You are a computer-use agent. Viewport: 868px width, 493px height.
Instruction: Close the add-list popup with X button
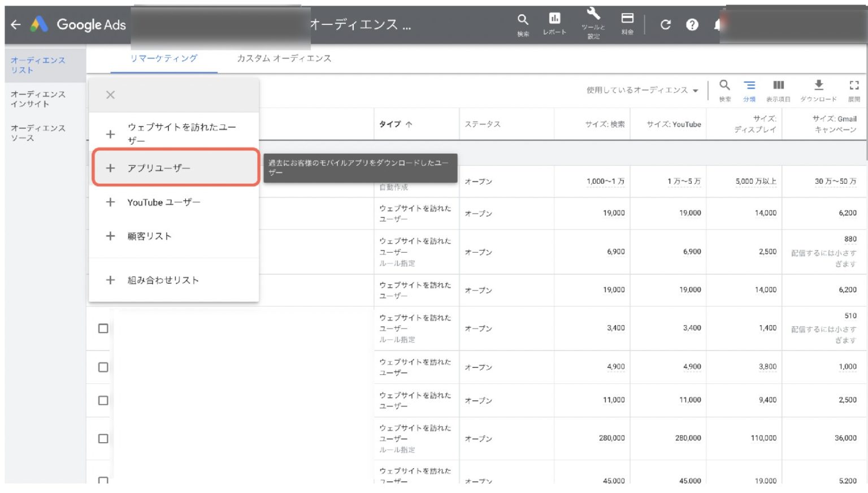point(111,95)
